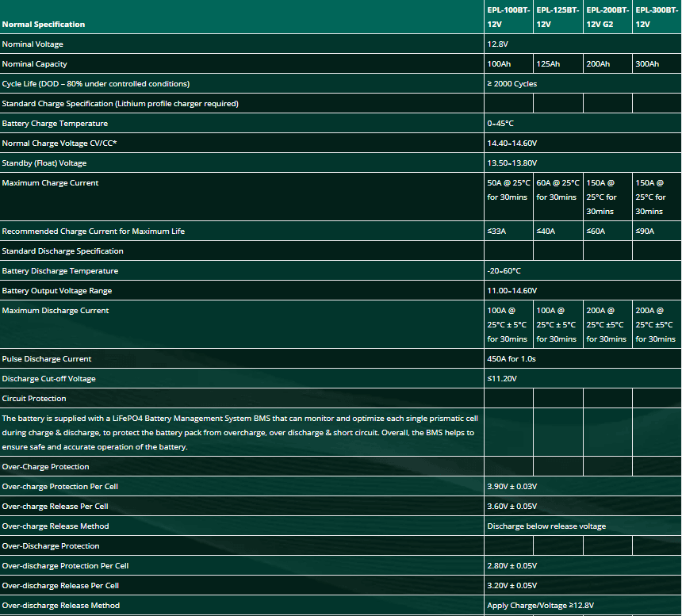
Task: Select the EPL-300BT-12V column header
Action: (x=656, y=17)
